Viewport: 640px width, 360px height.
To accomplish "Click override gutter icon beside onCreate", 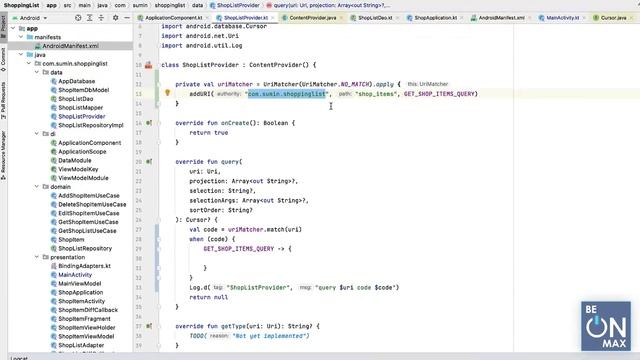I will coord(149,123).
